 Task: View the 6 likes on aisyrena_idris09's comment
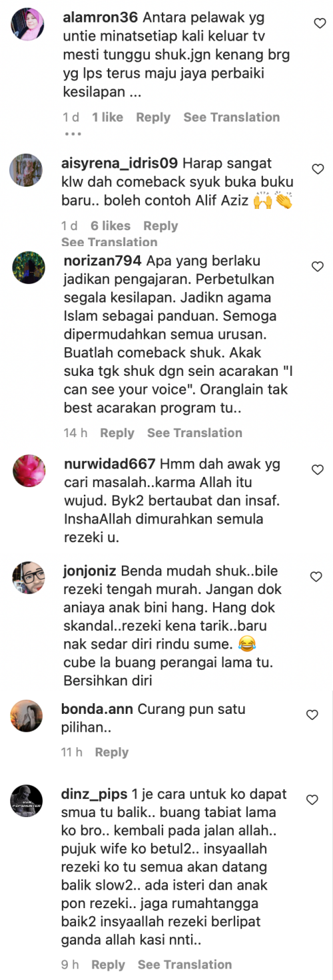(111, 226)
